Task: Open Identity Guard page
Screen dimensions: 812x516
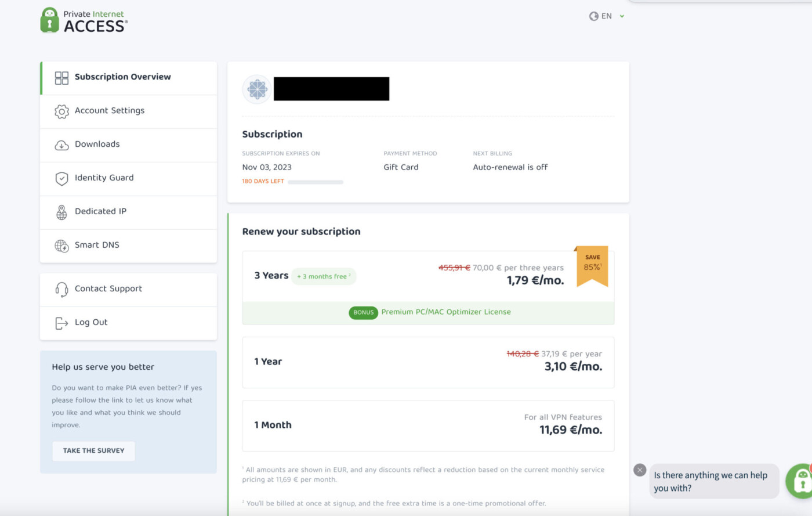Action: pos(128,179)
